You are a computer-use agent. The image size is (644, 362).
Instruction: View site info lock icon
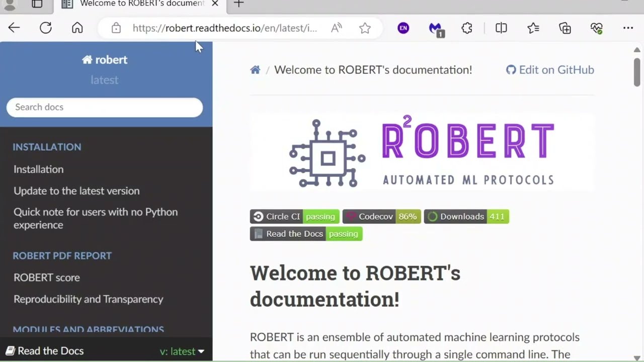pos(116,28)
